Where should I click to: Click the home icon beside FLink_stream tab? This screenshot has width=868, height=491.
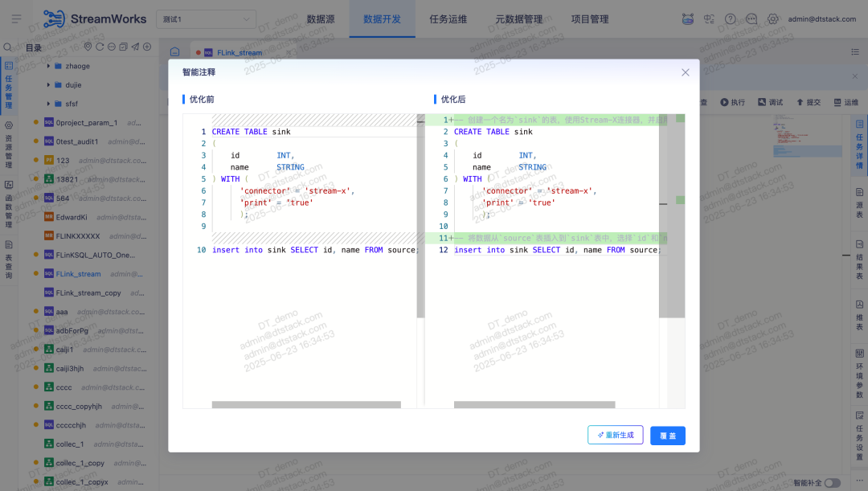pyautogui.click(x=175, y=52)
